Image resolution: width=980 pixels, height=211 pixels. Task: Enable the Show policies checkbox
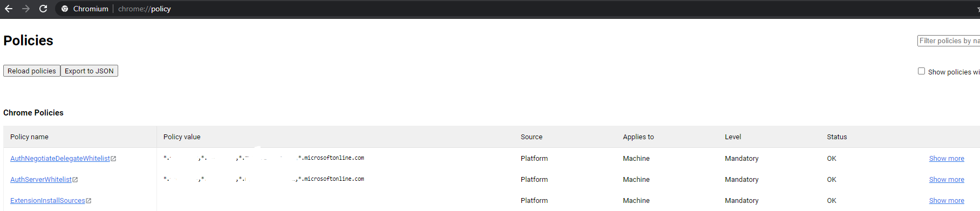tap(921, 71)
